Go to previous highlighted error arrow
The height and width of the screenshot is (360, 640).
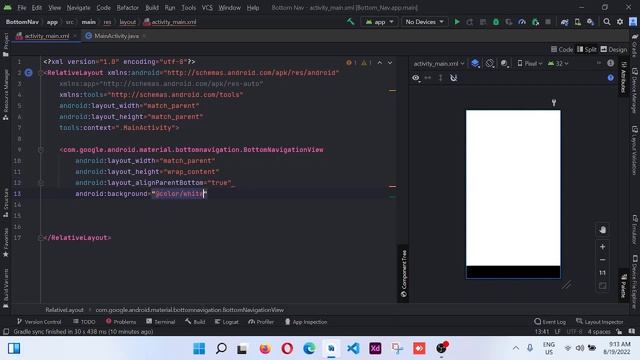click(x=380, y=62)
